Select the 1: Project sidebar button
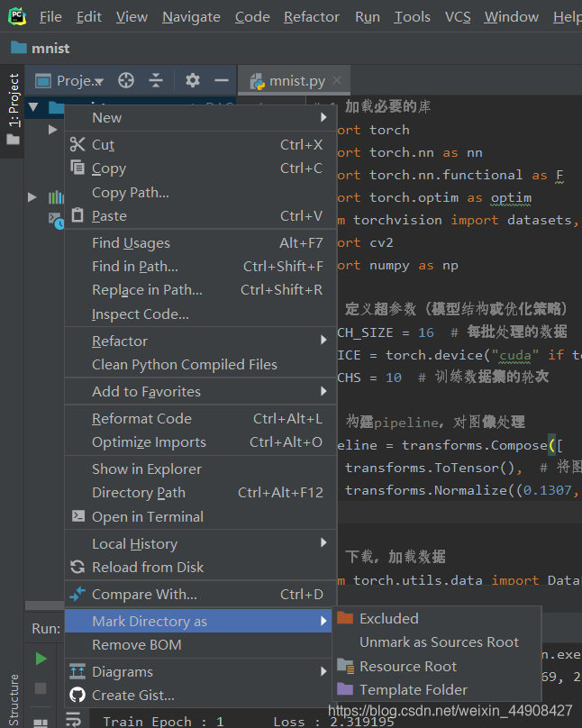The width and height of the screenshot is (582, 728). pos(13,99)
